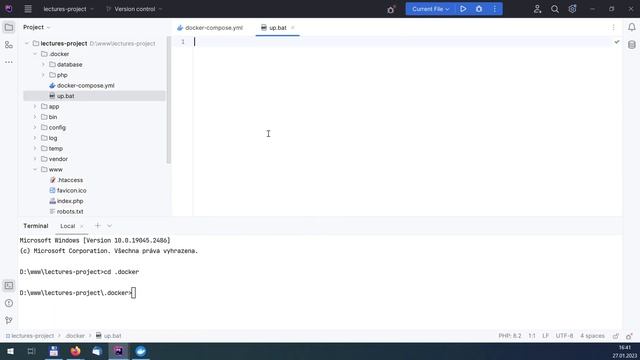Open the main hamburger menu

tap(28, 9)
